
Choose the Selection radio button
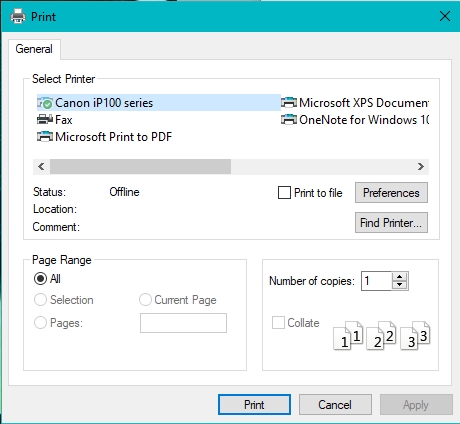tap(40, 300)
